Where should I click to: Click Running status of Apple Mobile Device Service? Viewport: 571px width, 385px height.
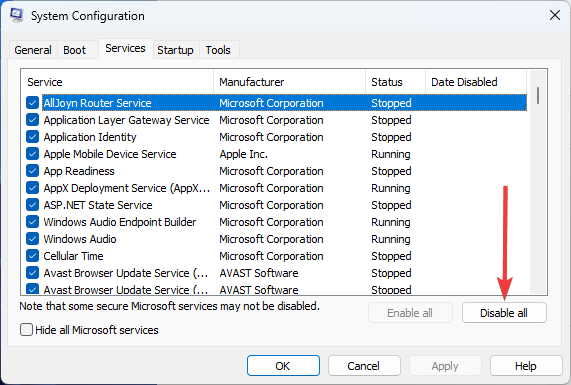coord(391,154)
